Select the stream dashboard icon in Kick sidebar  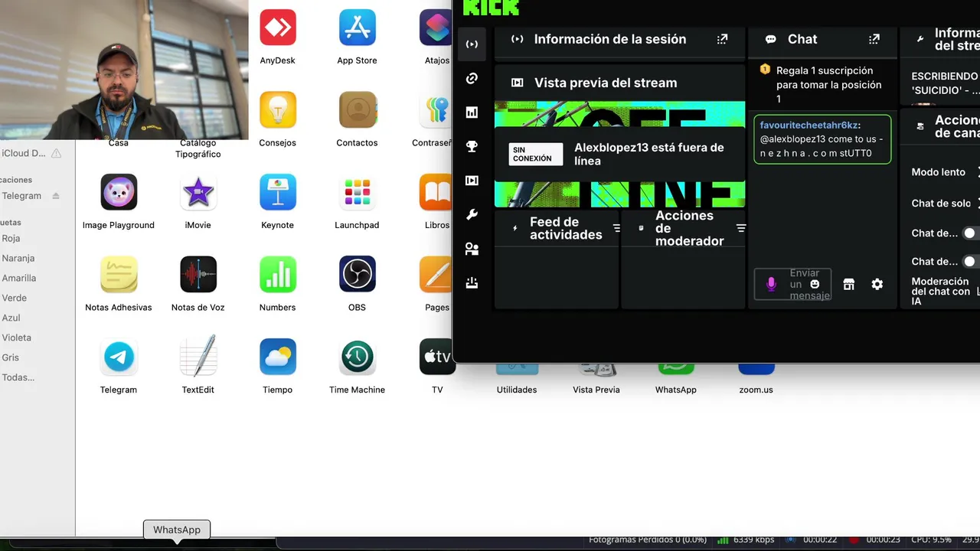(x=472, y=44)
